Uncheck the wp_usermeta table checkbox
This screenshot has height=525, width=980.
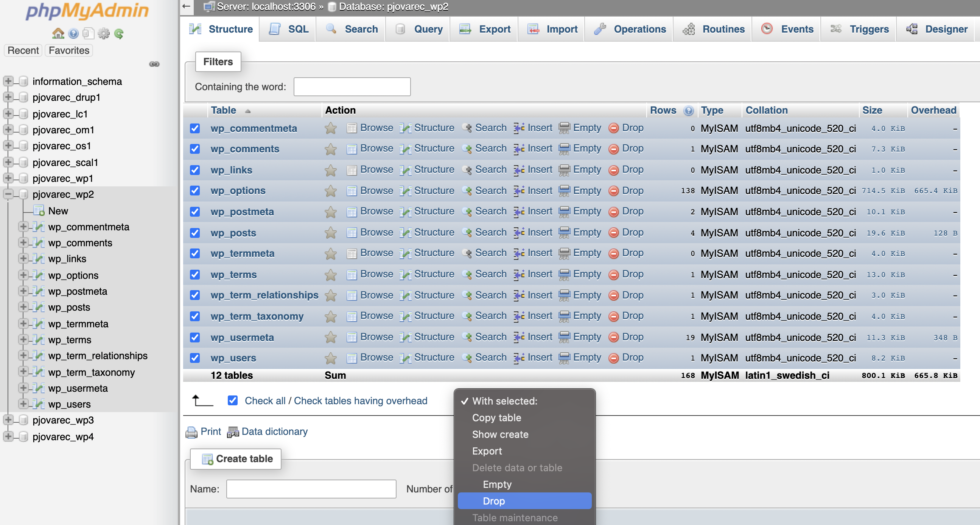pos(195,337)
